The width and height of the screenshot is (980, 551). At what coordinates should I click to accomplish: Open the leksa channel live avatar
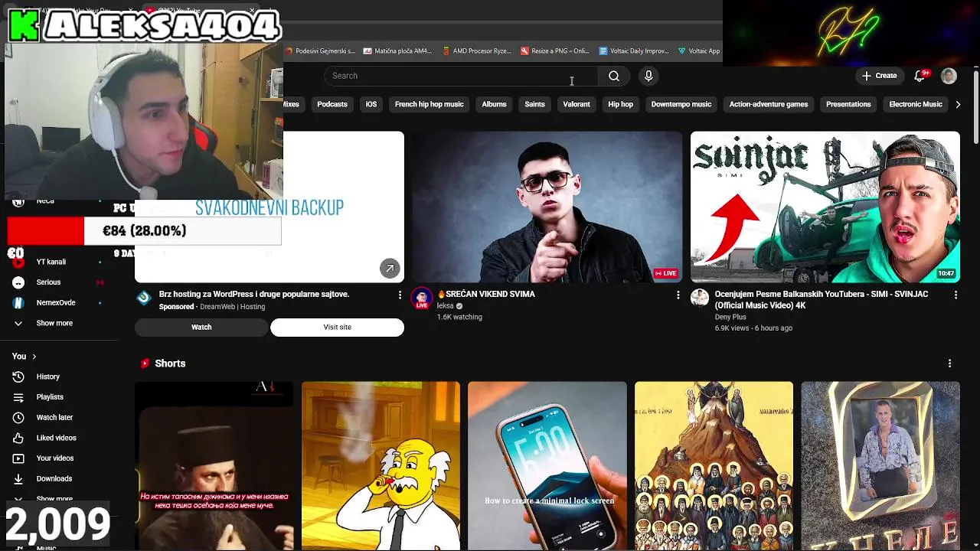pos(421,298)
